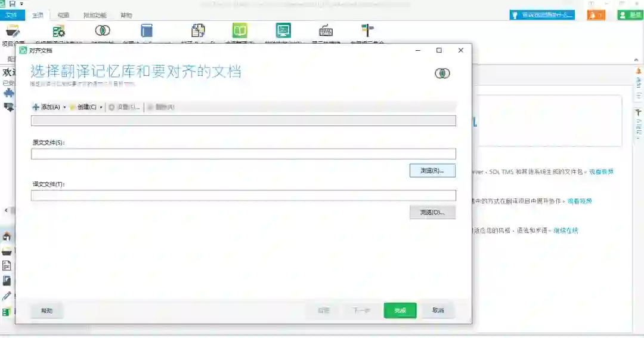The width and height of the screenshot is (644, 338).
Task: Click the first 观看视频 watch video link
Action: coord(601,172)
